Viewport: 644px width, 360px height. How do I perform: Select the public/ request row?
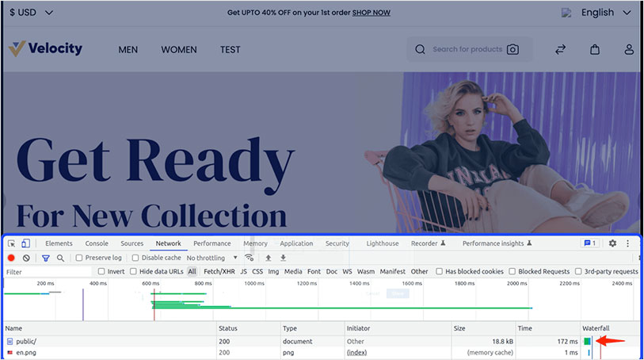pos(322,342)
